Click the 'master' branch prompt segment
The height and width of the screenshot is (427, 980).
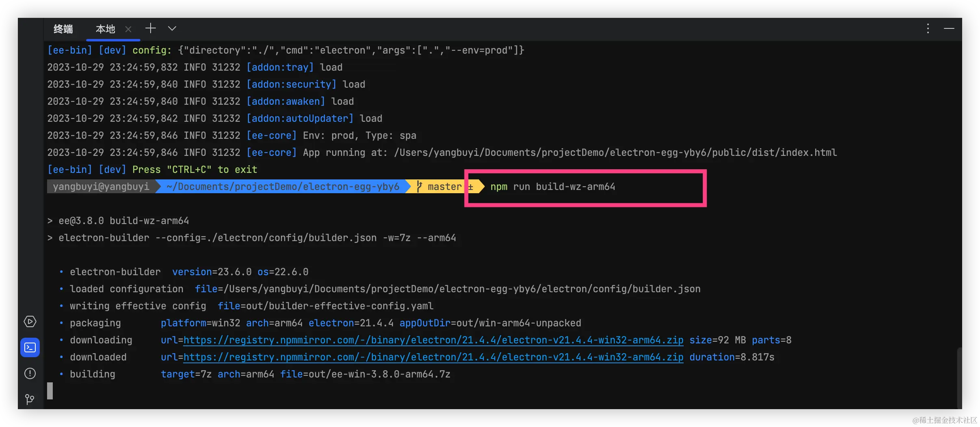[445, 187]
